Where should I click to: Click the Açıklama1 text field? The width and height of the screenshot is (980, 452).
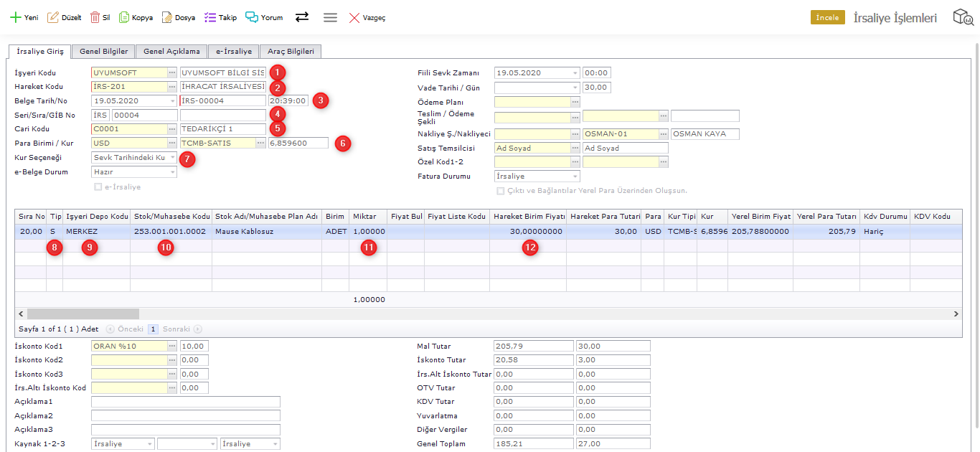tap(185, 402)
